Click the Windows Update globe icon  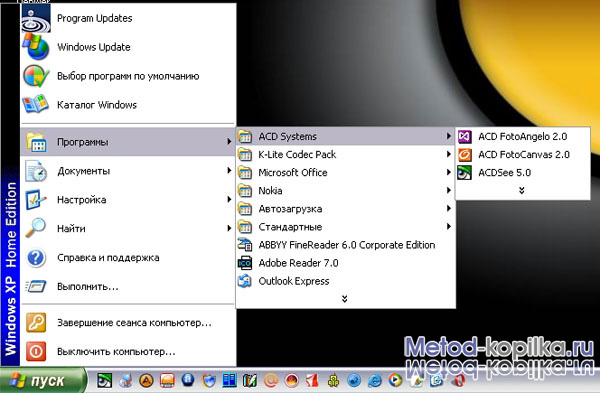(x=36, y=47)
